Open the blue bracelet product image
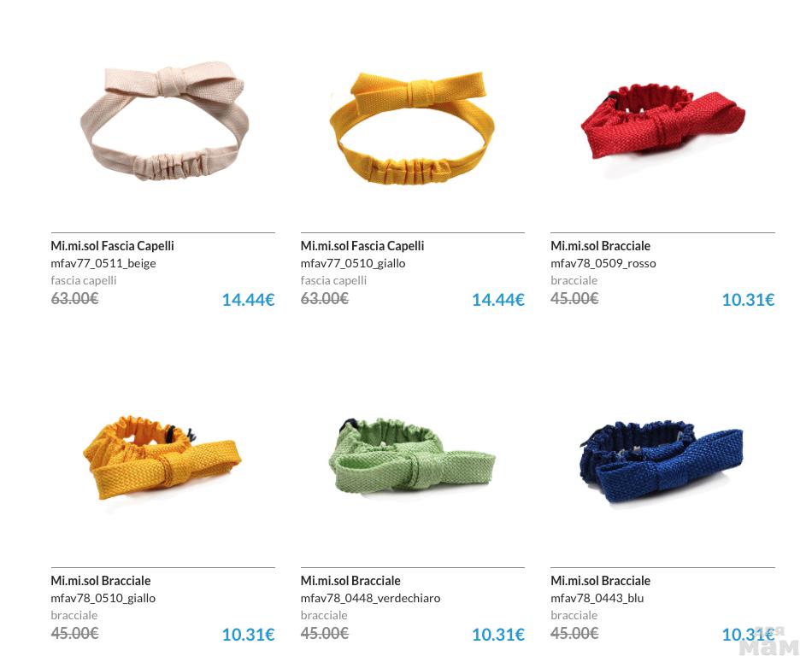The image size is (812, 668). [662, 461]
